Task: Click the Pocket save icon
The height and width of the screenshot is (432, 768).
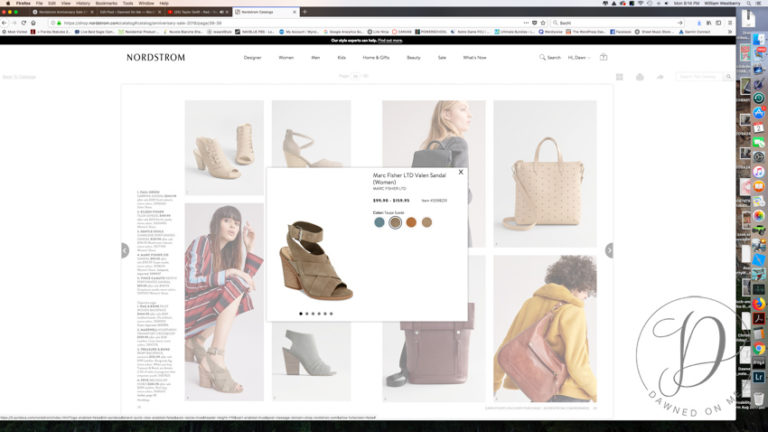Action: 534,23
